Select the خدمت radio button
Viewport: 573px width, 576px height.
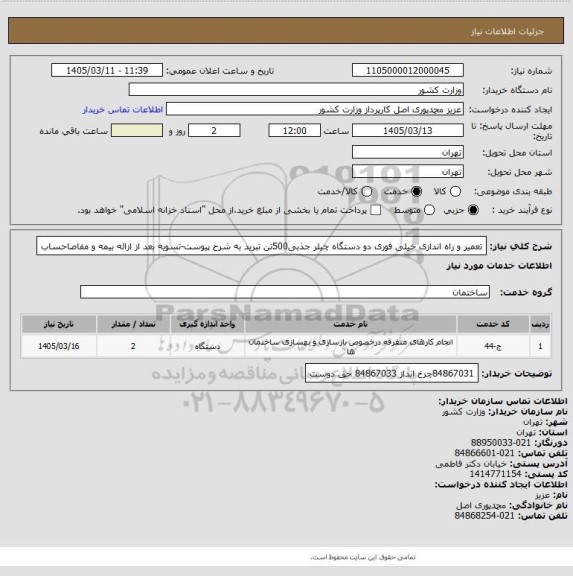point(417,191)
